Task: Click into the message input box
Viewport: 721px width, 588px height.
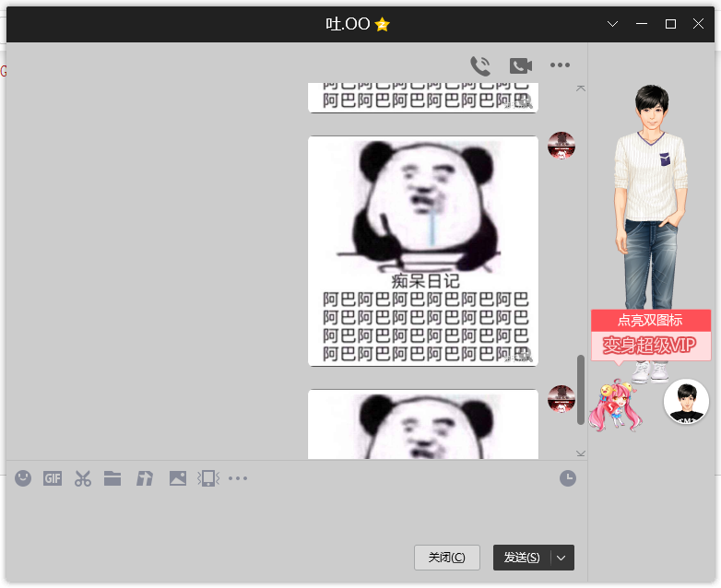Action: click(297, 516)
